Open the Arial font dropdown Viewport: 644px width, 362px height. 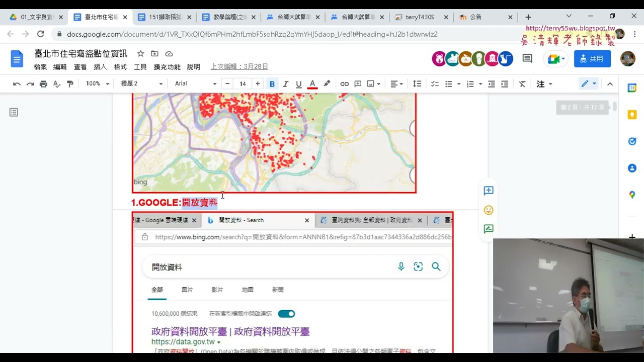click(x=196, y=84)
